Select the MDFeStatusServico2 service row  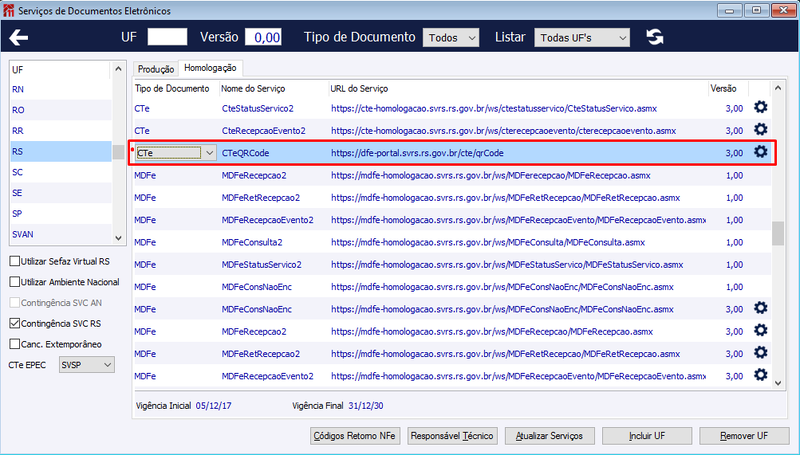[452, 265]
